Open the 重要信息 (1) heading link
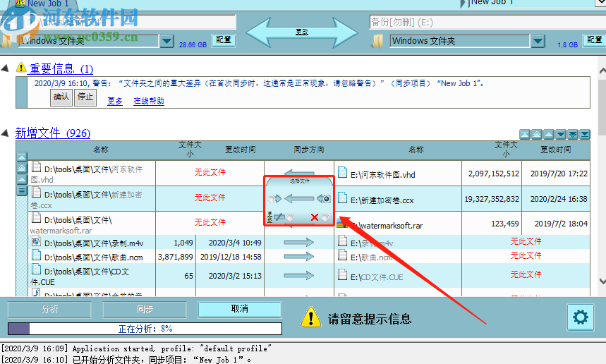Image resolution: width=606 pixels, height=364 pixels. [61, 69]
